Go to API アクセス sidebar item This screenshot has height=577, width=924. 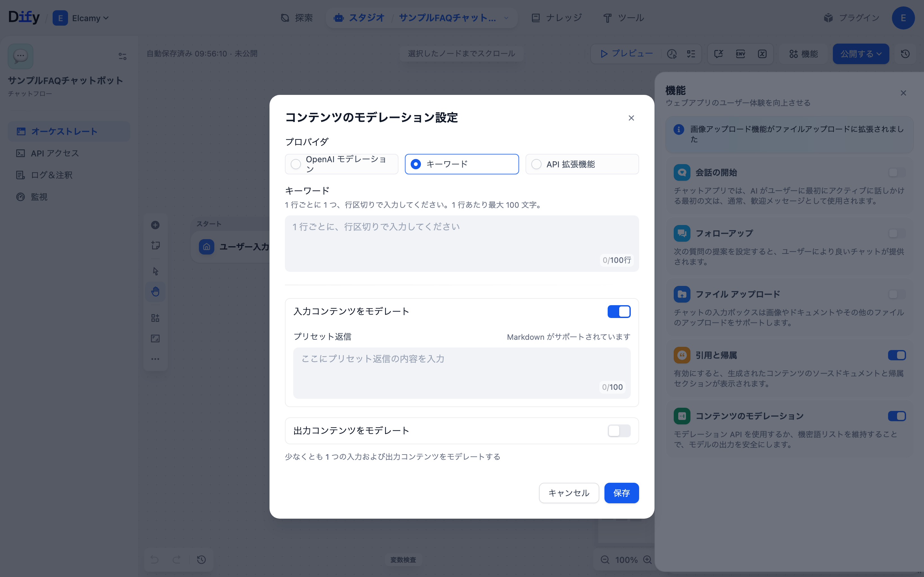(x=55, y=153)
